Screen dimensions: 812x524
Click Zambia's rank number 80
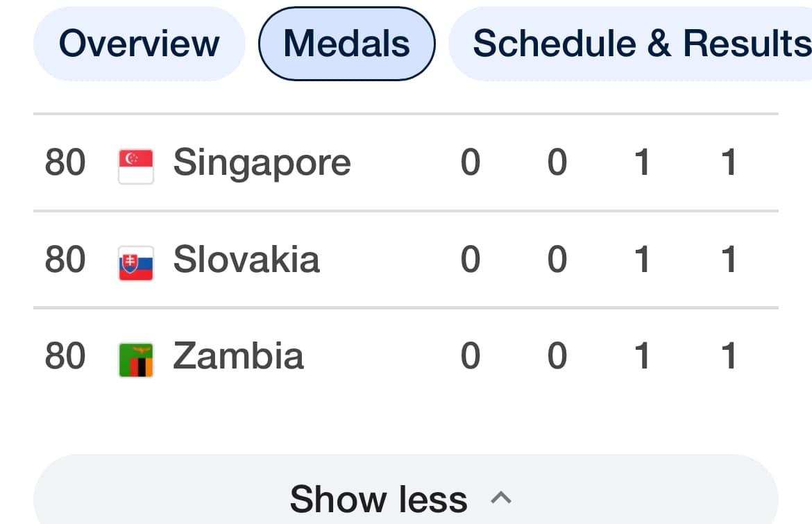coord(65,356)
